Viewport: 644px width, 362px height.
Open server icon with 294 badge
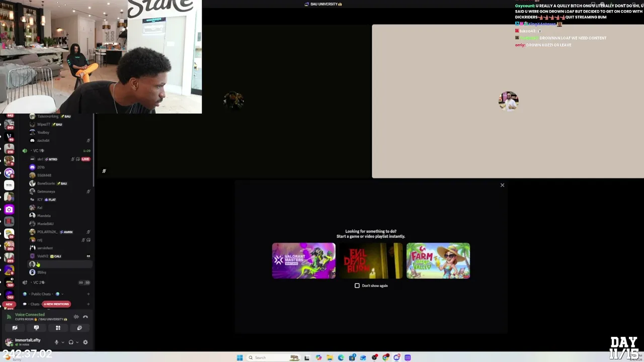pos(9,258)
